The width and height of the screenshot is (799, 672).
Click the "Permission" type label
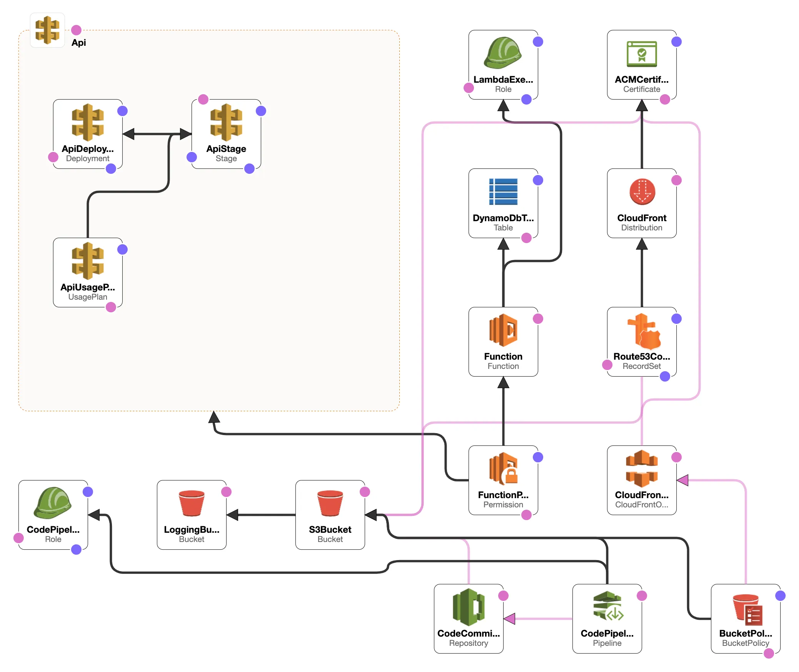coord(503,505)
